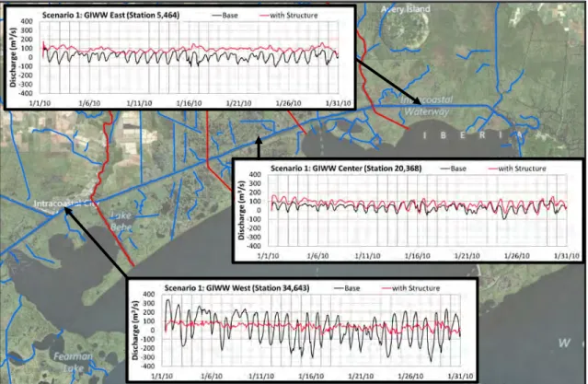Select the 'Base' legend entry in the GIWW East chart
This screenshot has height=384, width=588.
tap(225, 16)
